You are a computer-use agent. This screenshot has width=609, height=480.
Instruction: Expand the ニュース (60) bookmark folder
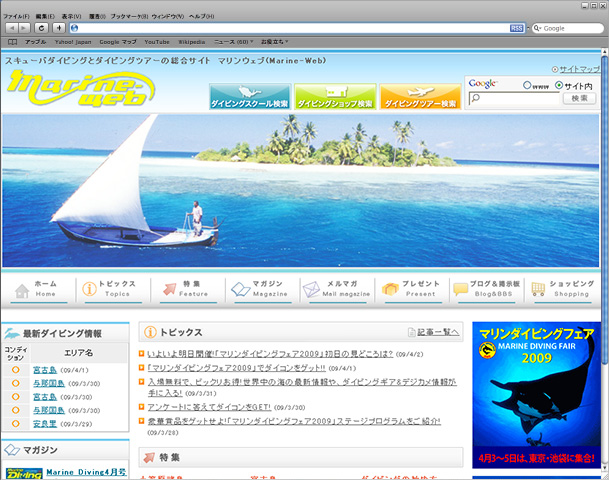click(233, 42)
